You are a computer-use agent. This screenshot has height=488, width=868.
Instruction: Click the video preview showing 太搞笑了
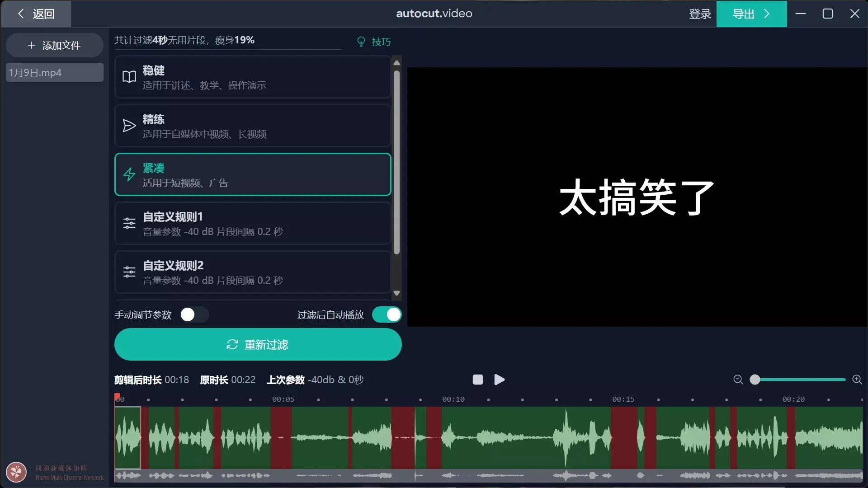click(637, 197)
